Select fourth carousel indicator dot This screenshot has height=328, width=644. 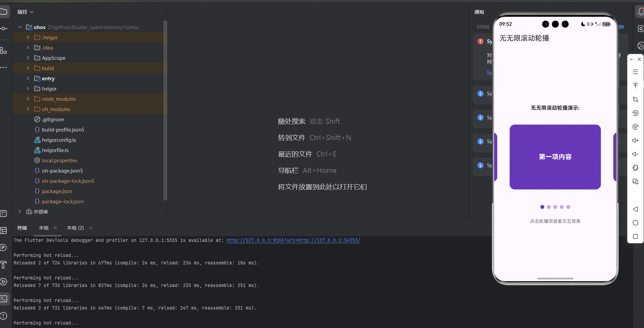tap(562, 207)
